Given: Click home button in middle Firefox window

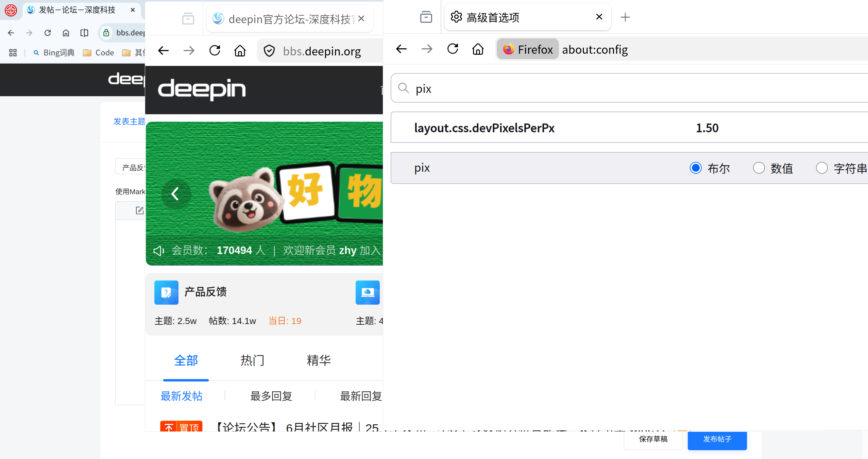Looking at the screenshot, I should pos(240,51).
